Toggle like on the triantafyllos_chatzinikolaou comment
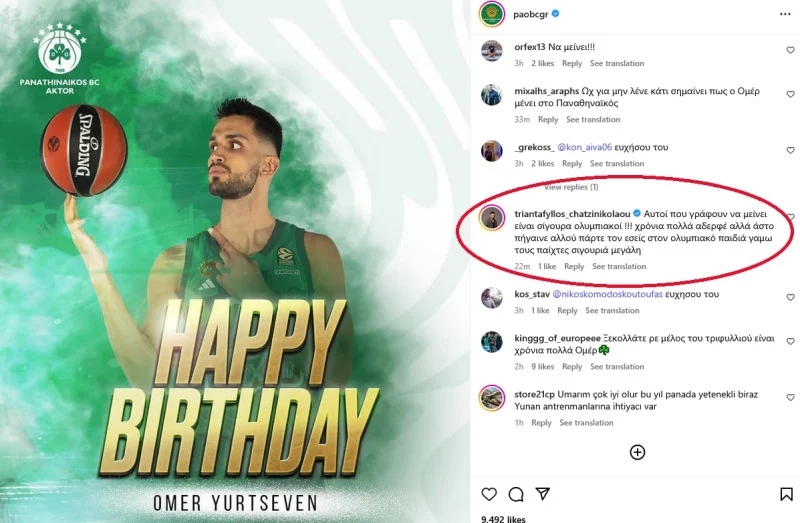 pos(790,217)
